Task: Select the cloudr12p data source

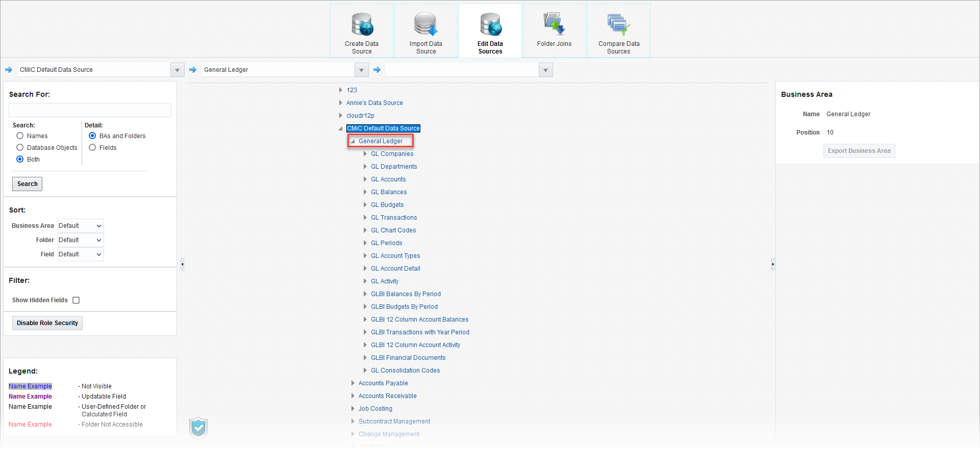Action: (x=360, y=116)
